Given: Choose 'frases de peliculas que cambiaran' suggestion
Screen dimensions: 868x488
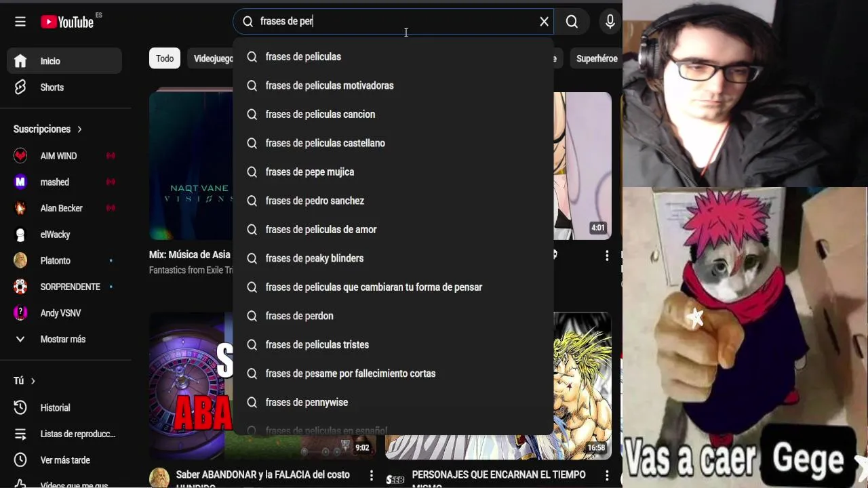Looking at the screenshot, I should coord(393,287).
